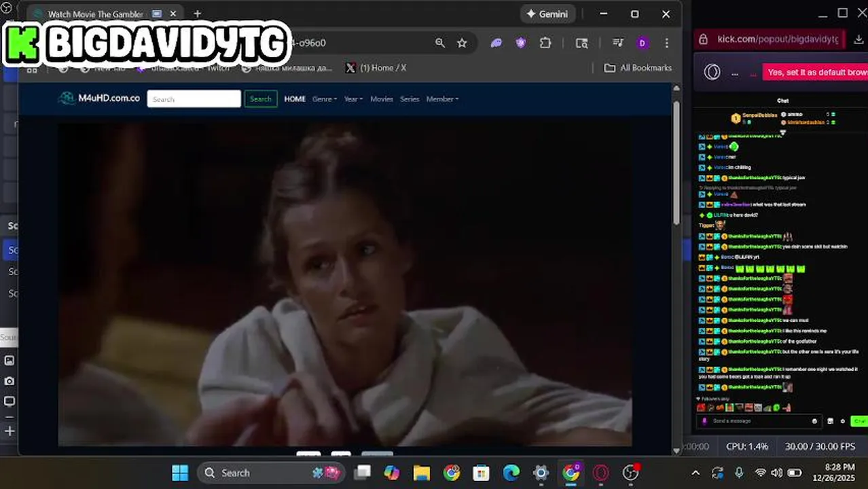This screenshot has height=489, width=868.
Task: Open the volume speaker tray icon
Action: tap(776, 473)
